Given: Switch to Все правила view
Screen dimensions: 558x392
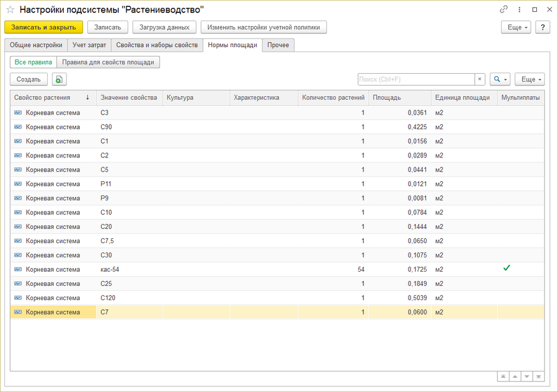Looking at the screenshot, I should click(33, 62).
